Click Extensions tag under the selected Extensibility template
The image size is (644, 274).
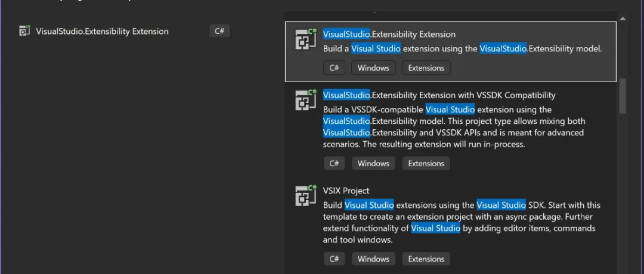pos(426,68)
